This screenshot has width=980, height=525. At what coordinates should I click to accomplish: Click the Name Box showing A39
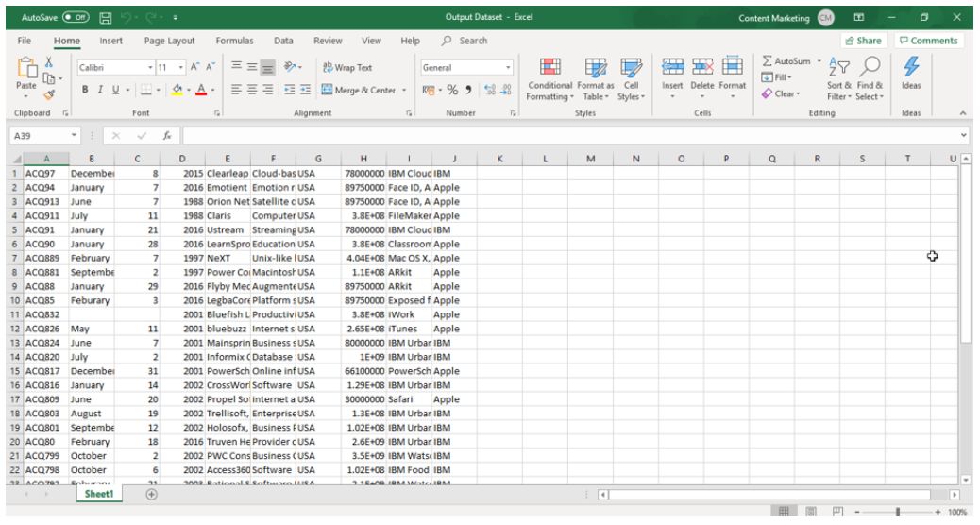click(x=44, y=136)
